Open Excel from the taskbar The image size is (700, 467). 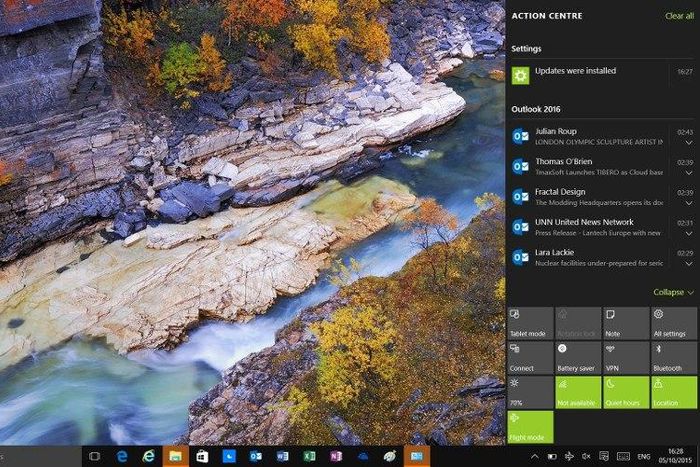pyautogui.click(x=309, y=456)
